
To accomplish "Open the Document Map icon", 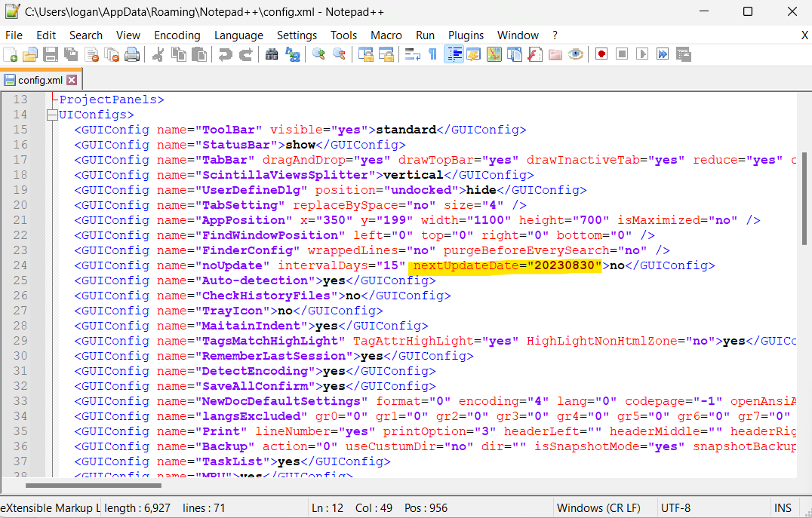I will click(494, 54).
